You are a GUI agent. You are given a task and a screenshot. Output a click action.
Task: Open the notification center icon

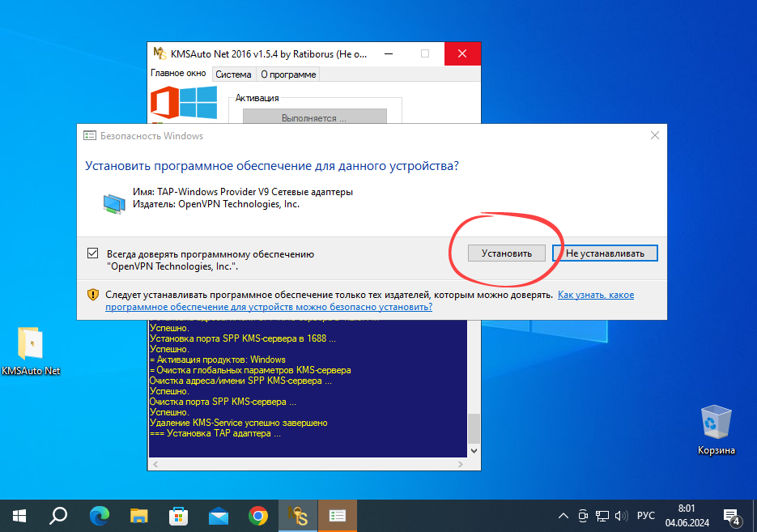coord(731,517)
